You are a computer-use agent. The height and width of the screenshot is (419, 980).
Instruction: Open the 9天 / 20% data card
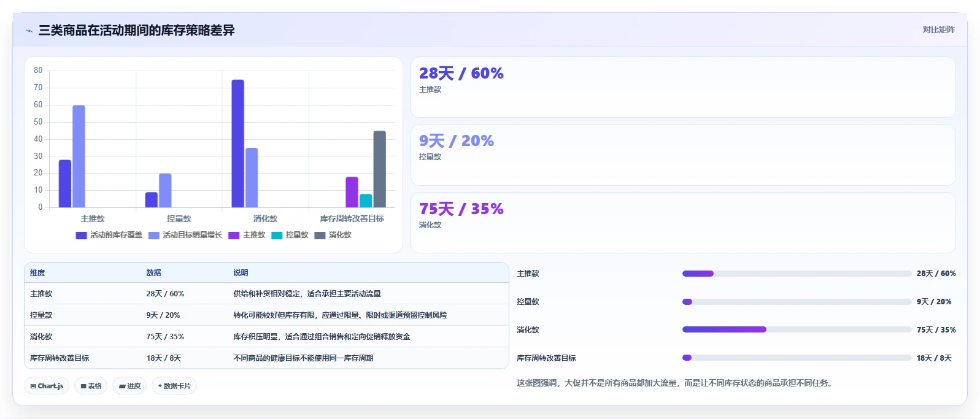(683, 155)
